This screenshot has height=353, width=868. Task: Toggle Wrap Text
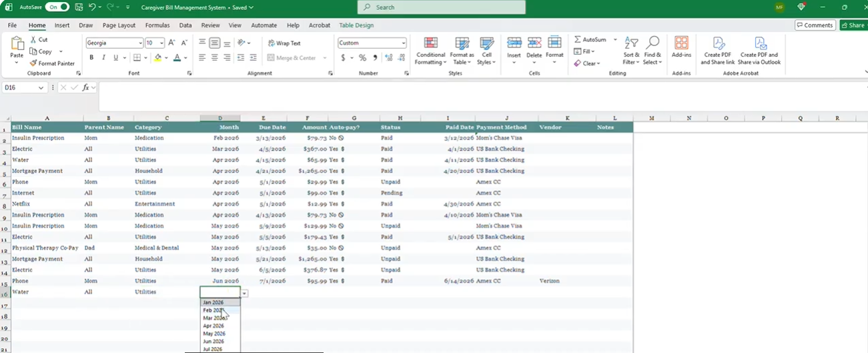point(284,43)
